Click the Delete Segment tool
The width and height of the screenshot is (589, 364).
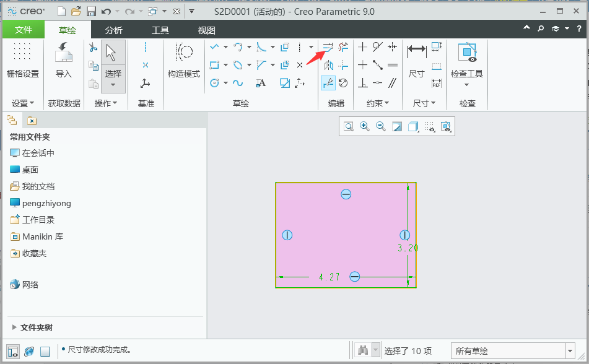(343, 47)
